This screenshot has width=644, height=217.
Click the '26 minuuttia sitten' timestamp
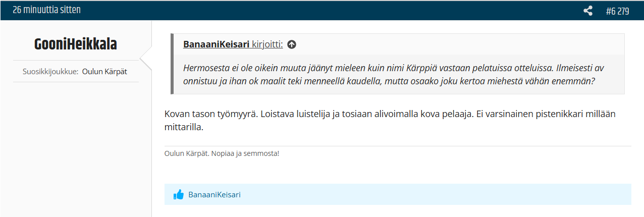(x=46, y=10)
